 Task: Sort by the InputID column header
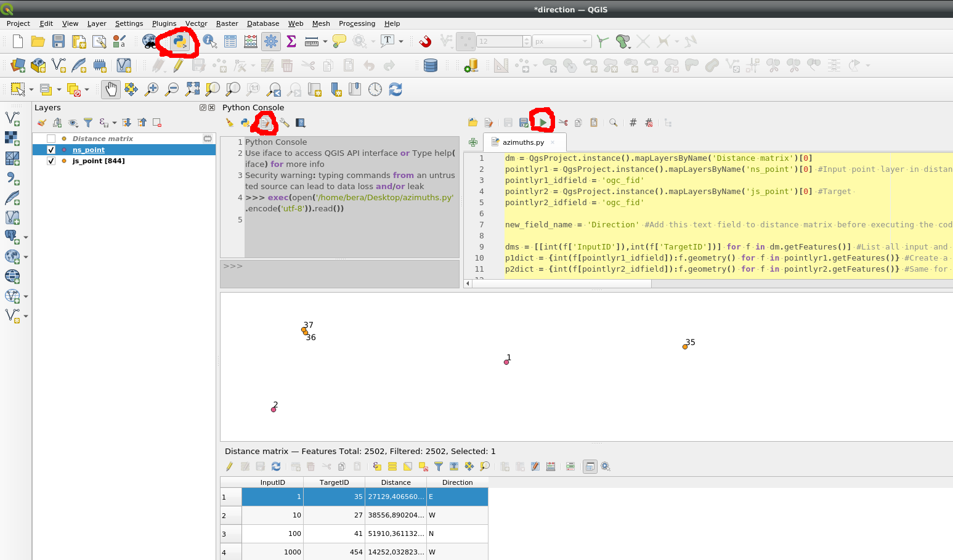pos(272,482)
